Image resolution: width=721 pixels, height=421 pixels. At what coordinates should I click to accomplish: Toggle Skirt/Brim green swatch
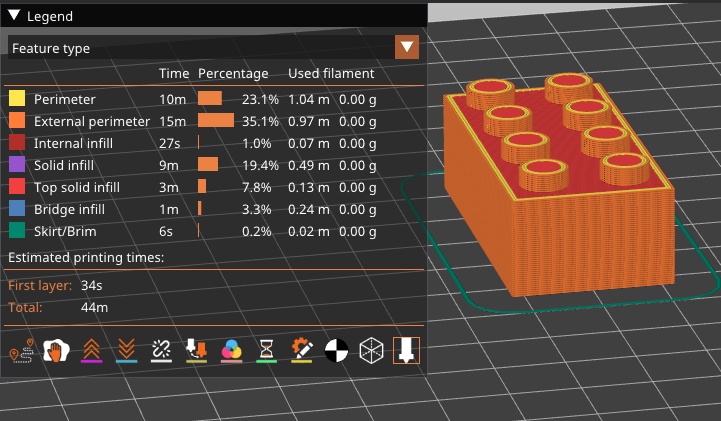click(x=17, y=231)
